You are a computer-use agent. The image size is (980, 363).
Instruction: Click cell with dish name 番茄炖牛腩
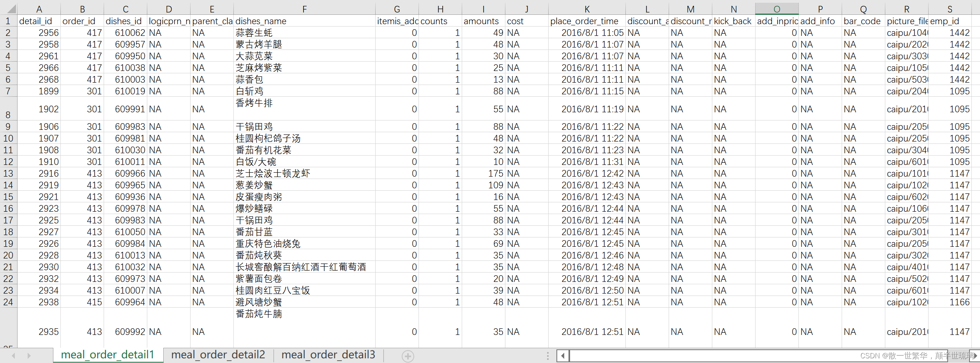click(304, 327)
